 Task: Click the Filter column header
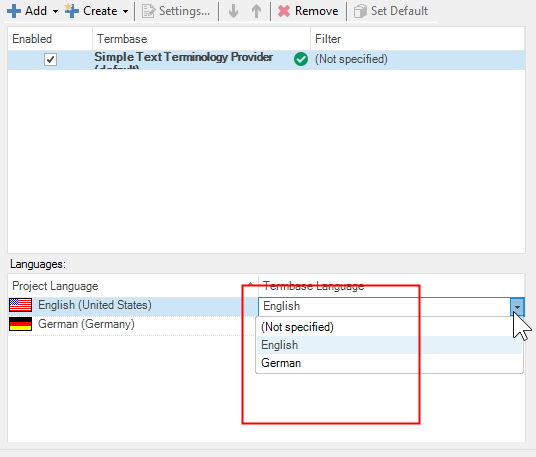tap(417, 39)
